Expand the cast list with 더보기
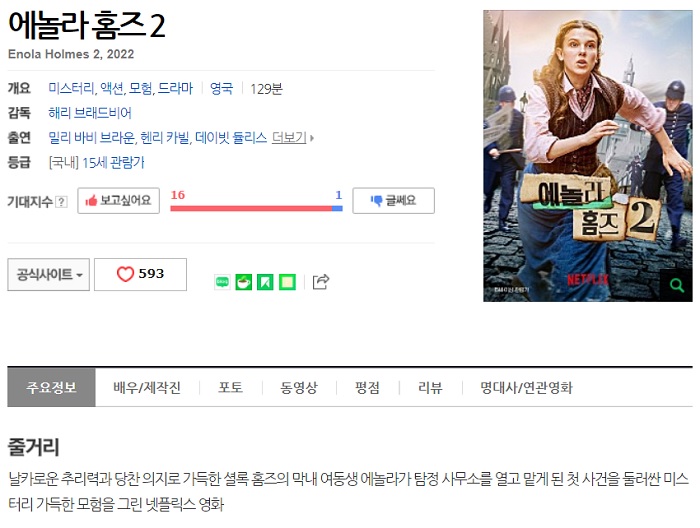700x528 pixels. (x=292, y=137)
